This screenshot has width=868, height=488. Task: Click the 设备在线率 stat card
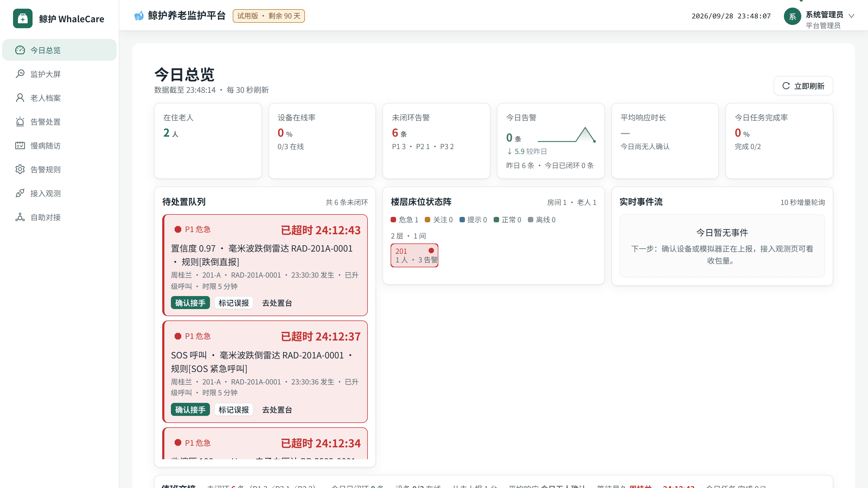322,141
